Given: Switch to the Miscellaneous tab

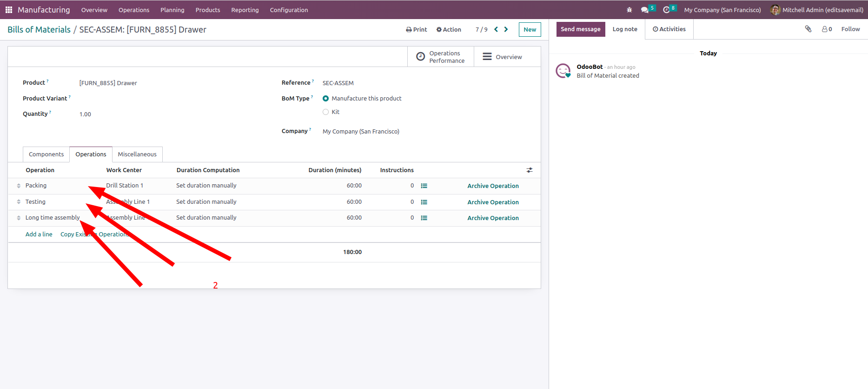Looking at the screenshot, I should (137, 154).
